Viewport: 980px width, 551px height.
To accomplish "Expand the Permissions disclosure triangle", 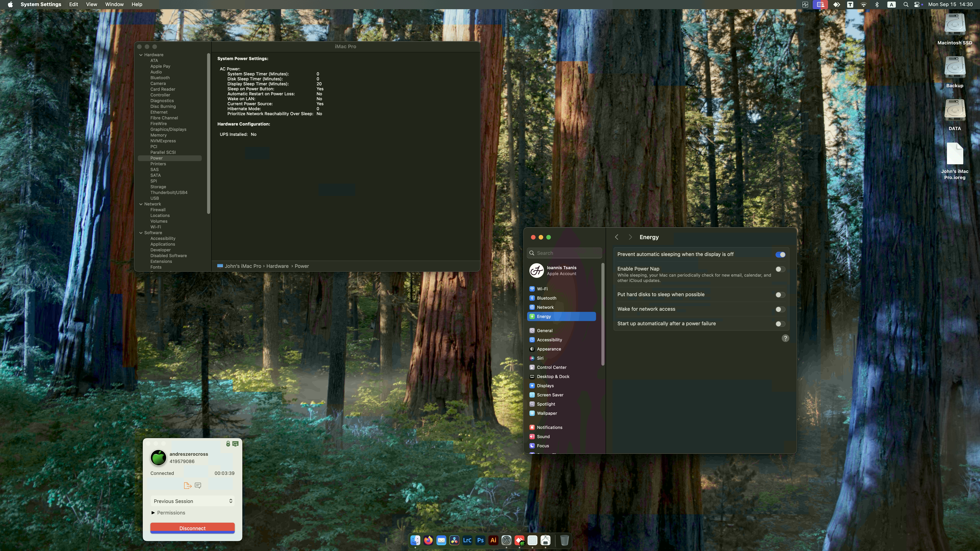I will 153,513.
